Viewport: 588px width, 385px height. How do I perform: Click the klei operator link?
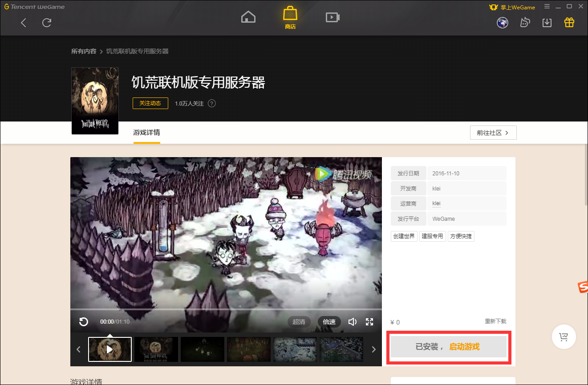(436, 203)
